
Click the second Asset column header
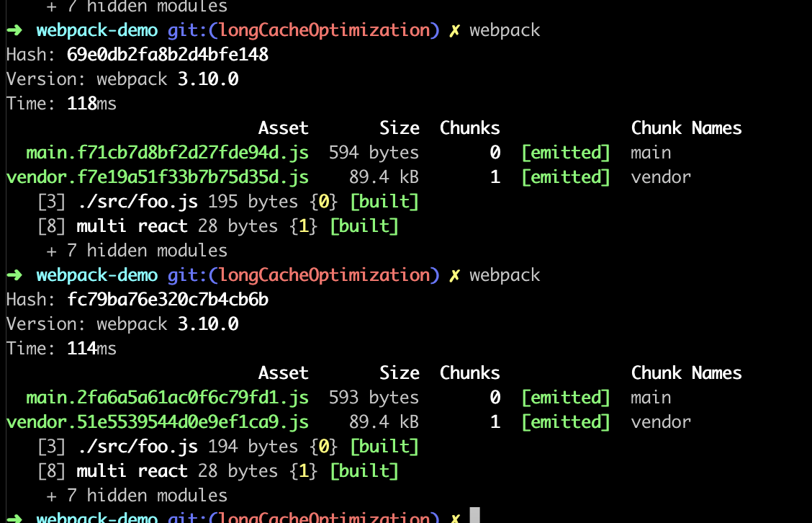pos(284,372)
